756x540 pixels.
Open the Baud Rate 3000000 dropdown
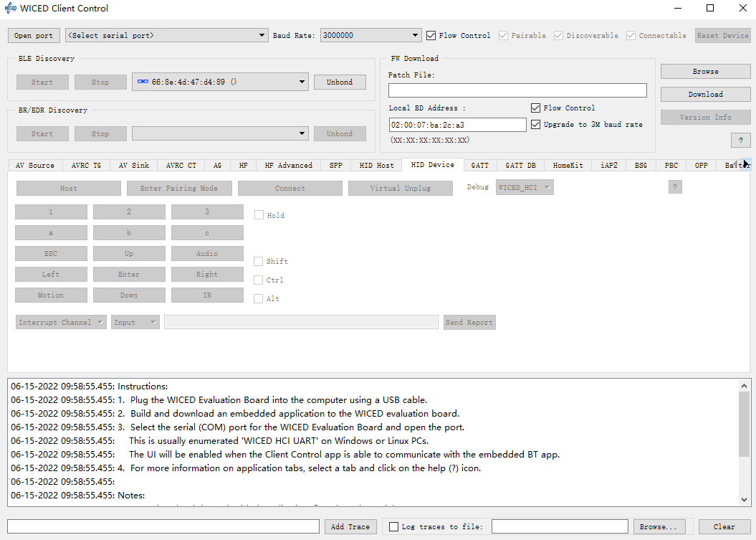coord(370,35)
